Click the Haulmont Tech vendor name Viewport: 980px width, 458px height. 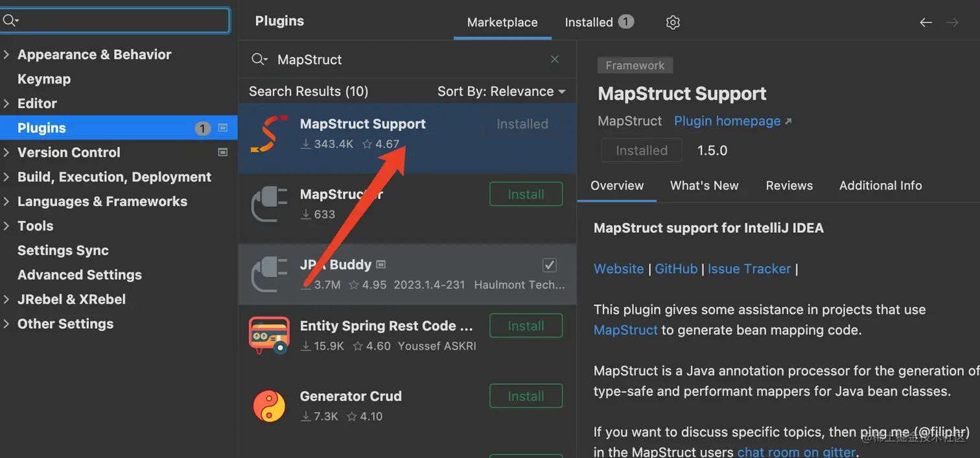[x=520, y=285]
